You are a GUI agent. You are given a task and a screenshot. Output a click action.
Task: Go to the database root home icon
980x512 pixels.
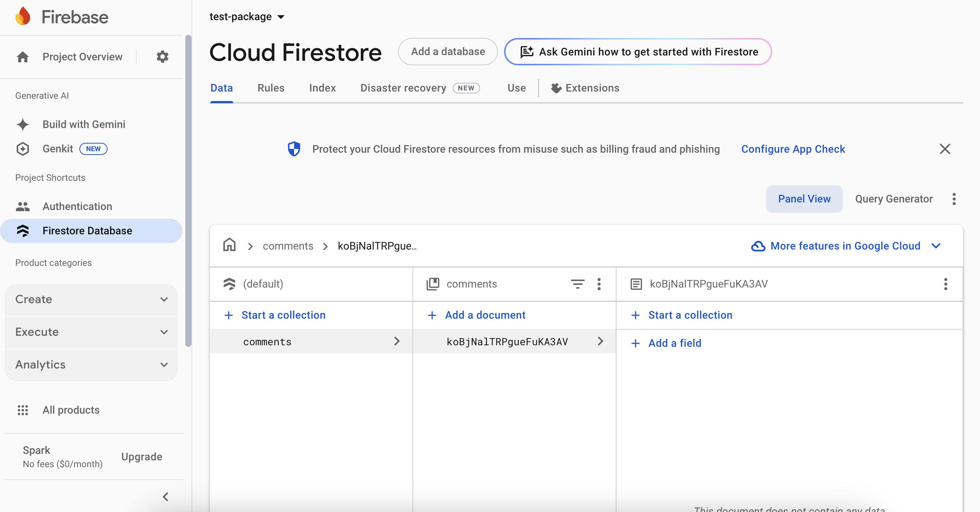229,245
